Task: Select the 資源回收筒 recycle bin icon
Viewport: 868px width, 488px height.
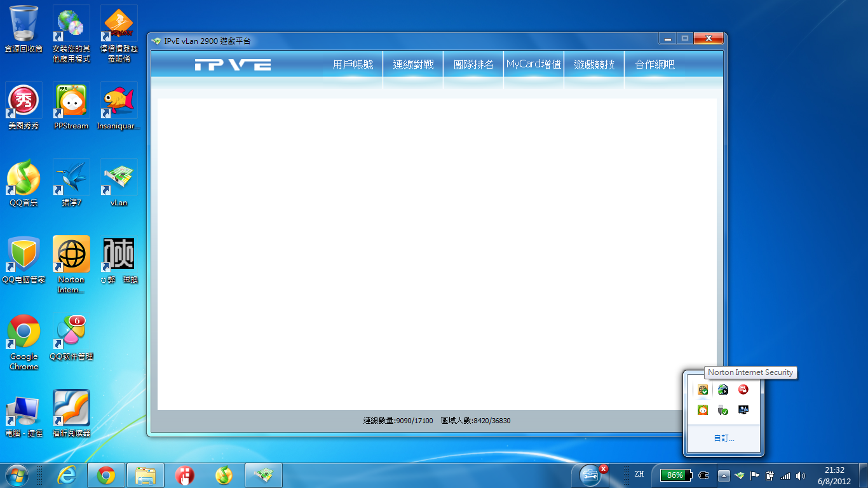Action: point(24,29)
